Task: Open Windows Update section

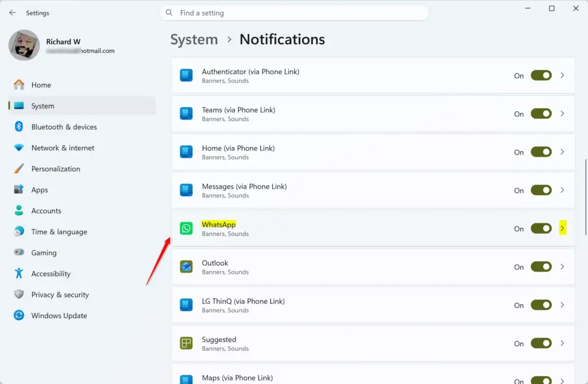Action: (82, 315)
